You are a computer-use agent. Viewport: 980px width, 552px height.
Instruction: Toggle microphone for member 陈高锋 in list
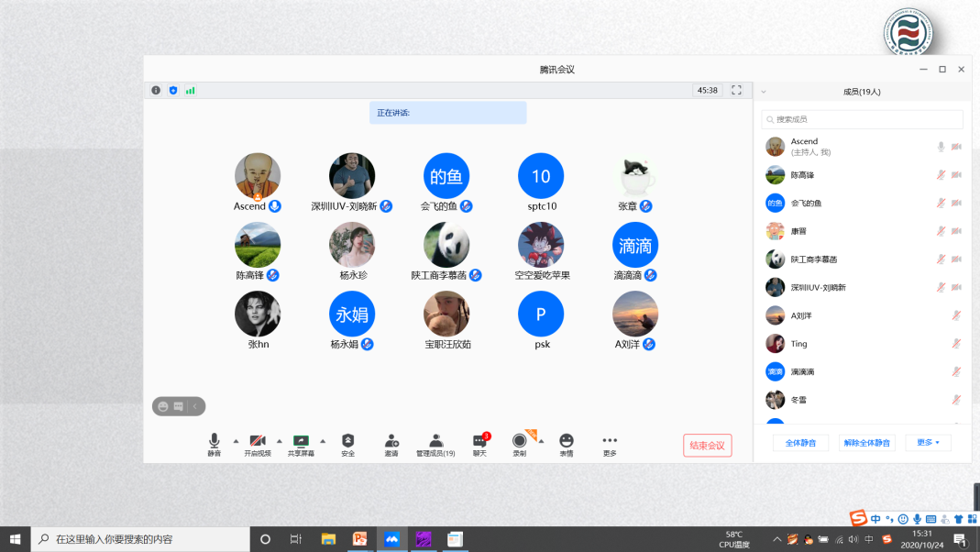(941, 175)
